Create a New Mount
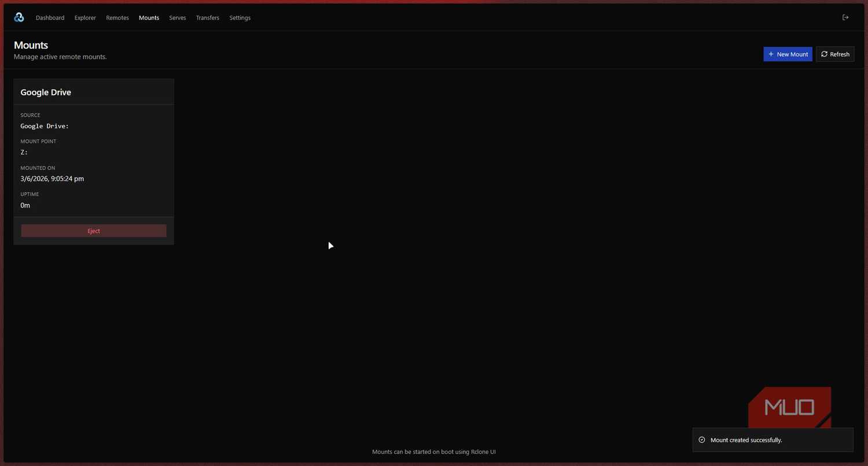The height and width of the screenshot is (466, 868). tap(788, 54)
